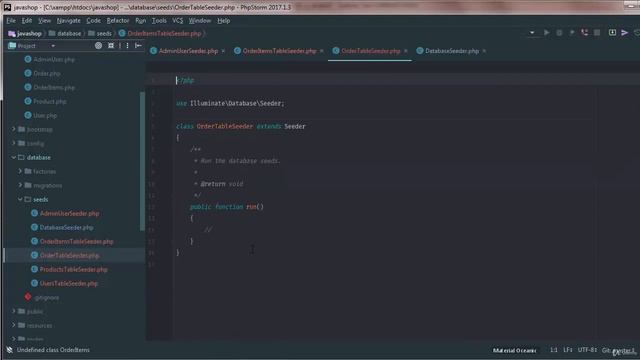Expand the factories folder
Image resolution: width=640 pixels, height=360 pixels.
click(x=20, y=171)
